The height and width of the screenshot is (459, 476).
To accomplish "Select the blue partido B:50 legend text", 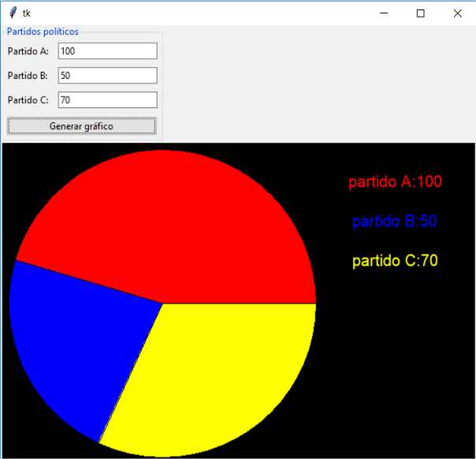I will click(394, 221).
